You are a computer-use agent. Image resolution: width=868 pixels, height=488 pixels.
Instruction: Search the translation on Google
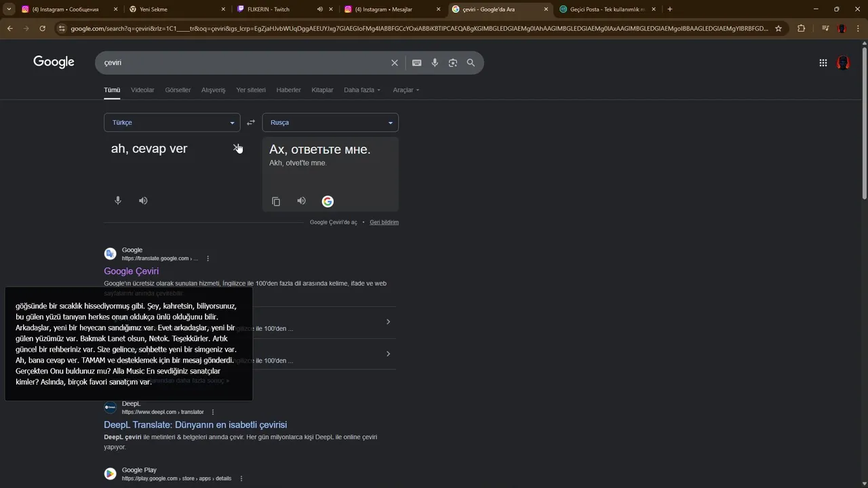[328, 201]
